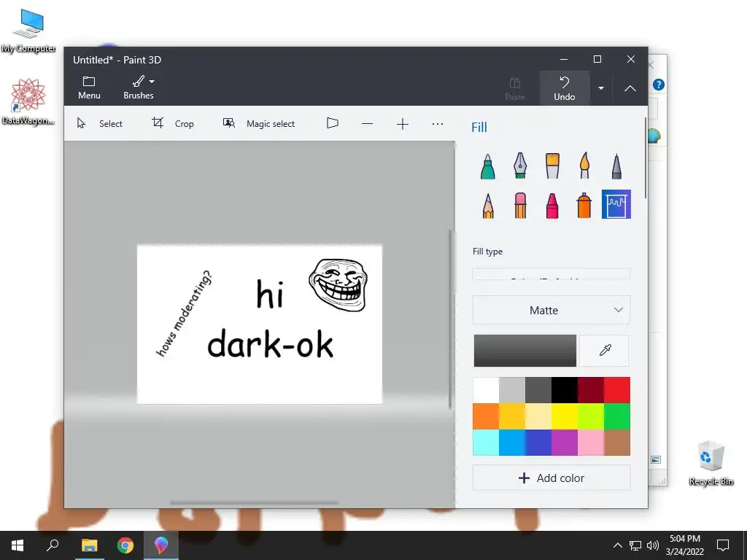Image resolution: width=747 pixels, height=560 pixels.
Task: Pick a color with the eyedropper
Action: 605,351
